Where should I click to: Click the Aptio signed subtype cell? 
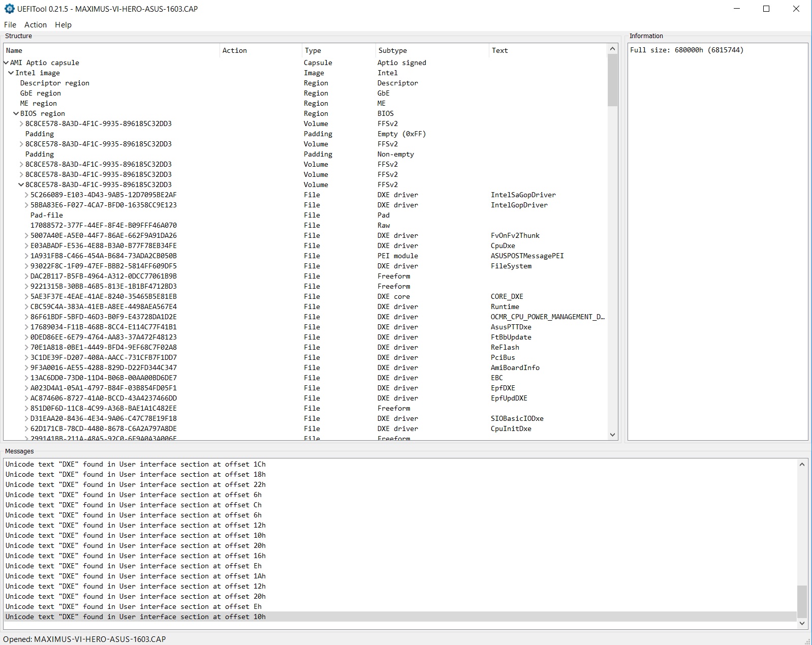[x=402, y=63]
